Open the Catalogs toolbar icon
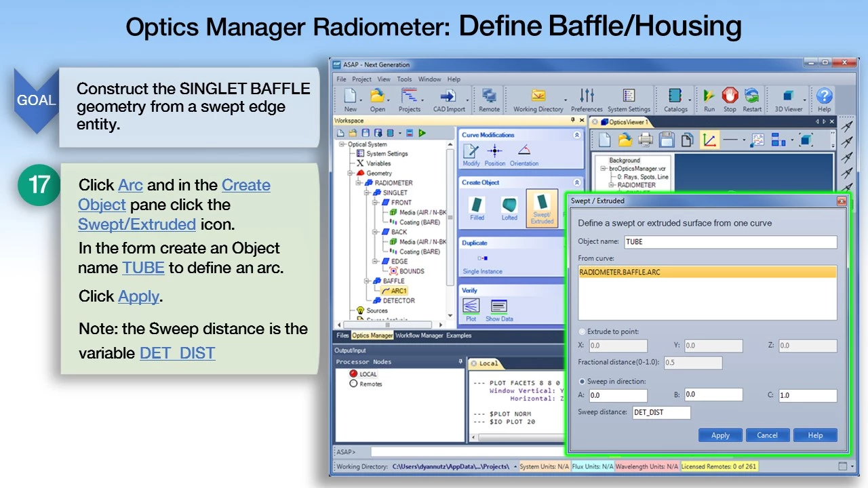 (x=675, y=99)
